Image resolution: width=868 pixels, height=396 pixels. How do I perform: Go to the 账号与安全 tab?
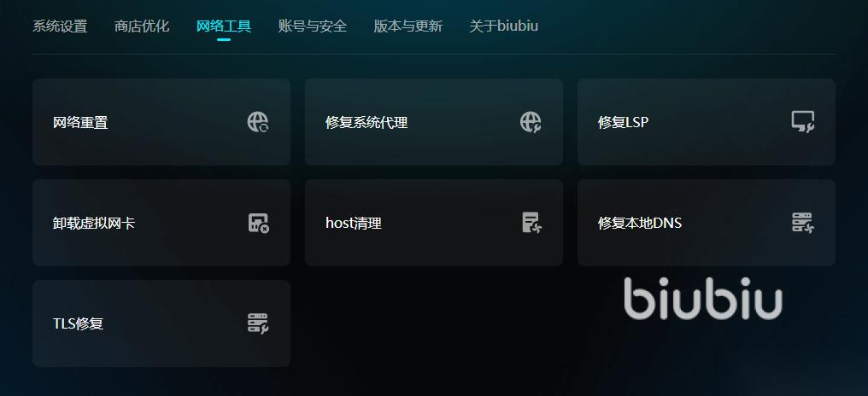(x=312, y=26)
